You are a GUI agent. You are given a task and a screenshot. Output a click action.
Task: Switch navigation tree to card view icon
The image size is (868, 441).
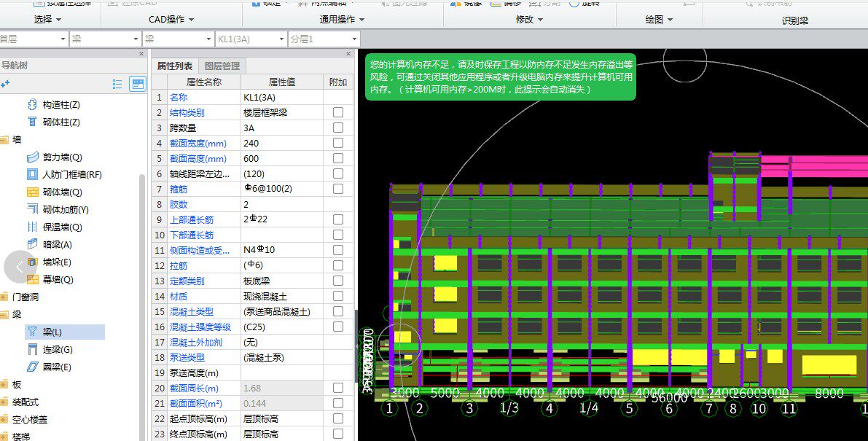(x=137, y=84)
